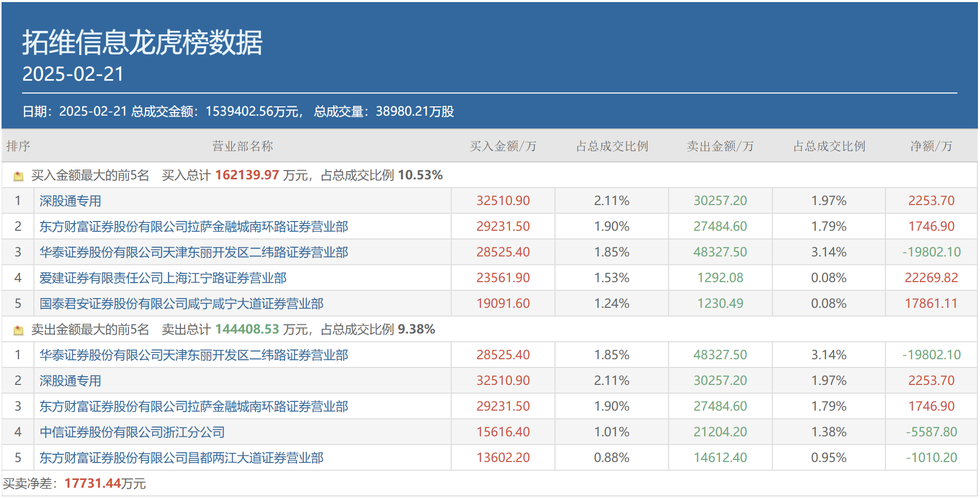Click the 净额/万 column header

[931, 146]
